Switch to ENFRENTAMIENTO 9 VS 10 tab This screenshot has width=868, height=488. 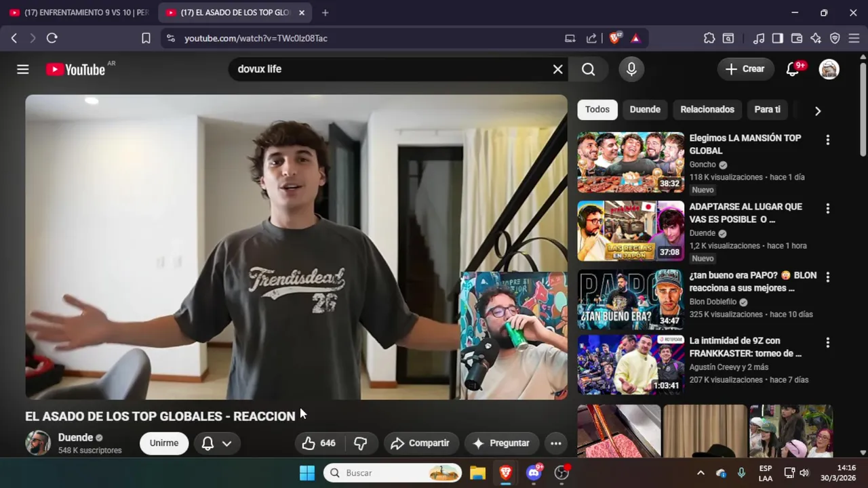(79, 13)
